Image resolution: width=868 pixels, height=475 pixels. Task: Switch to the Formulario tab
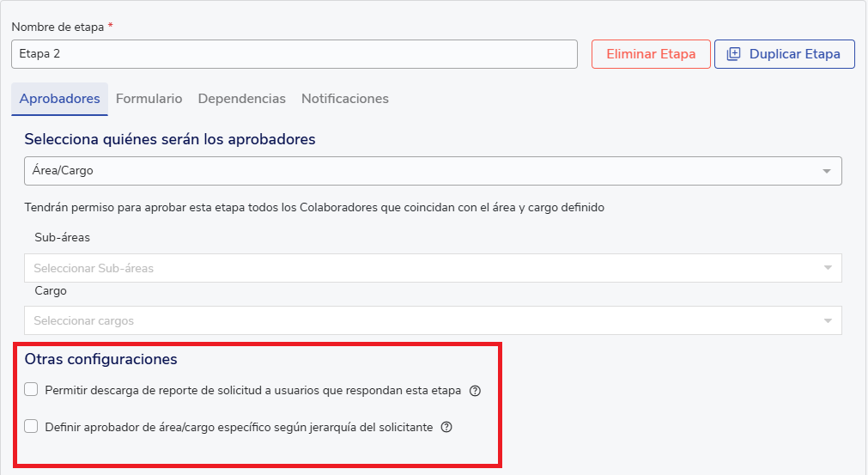coord(149,99)
